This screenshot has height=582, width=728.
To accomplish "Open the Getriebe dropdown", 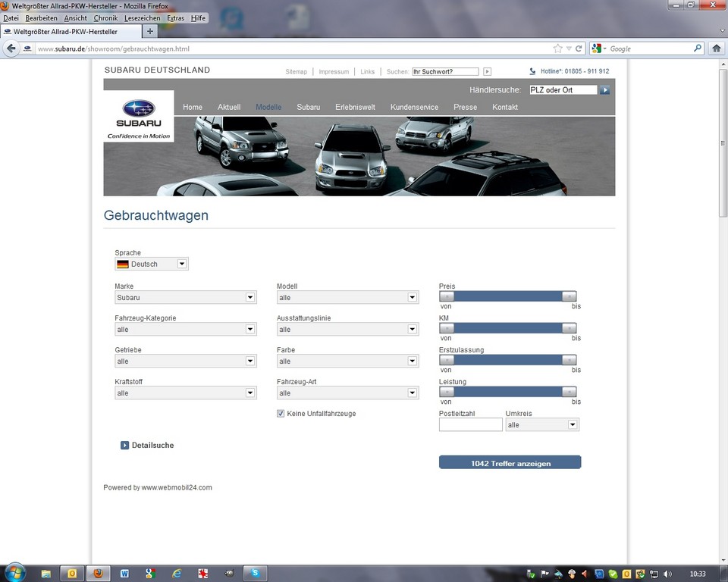I will [x=186, y=361].
